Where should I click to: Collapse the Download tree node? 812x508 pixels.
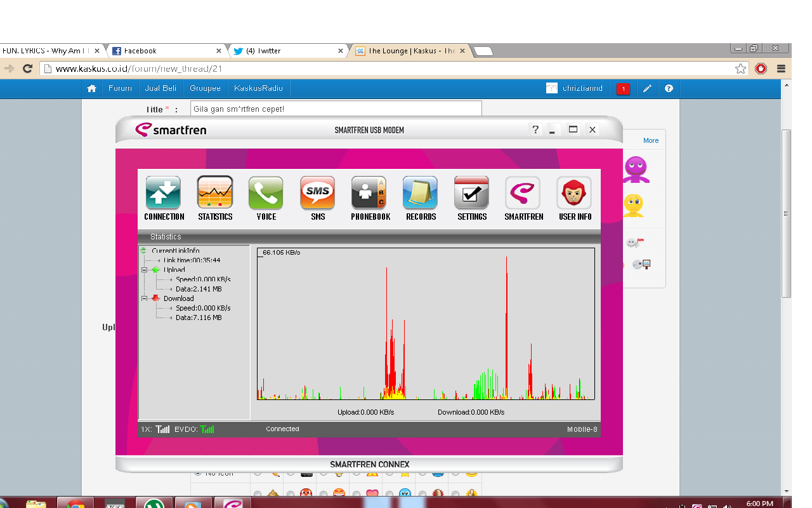pos(145,298)
